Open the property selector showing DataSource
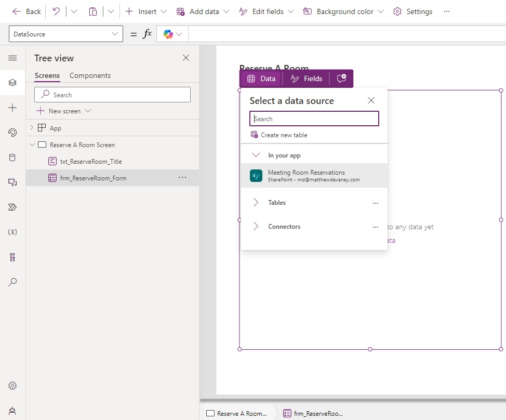This screenshot has height=420, width=506. [66, 34]
